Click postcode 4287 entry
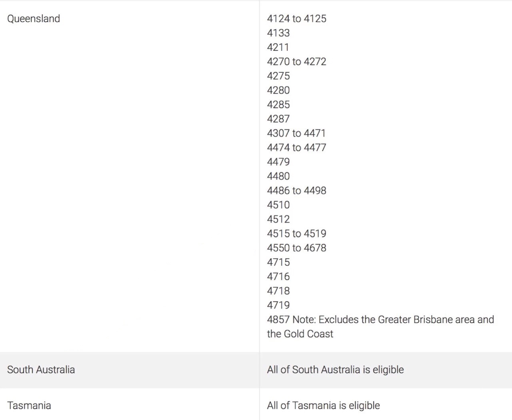This screenshot has width=512, height=420. point(278,119)
